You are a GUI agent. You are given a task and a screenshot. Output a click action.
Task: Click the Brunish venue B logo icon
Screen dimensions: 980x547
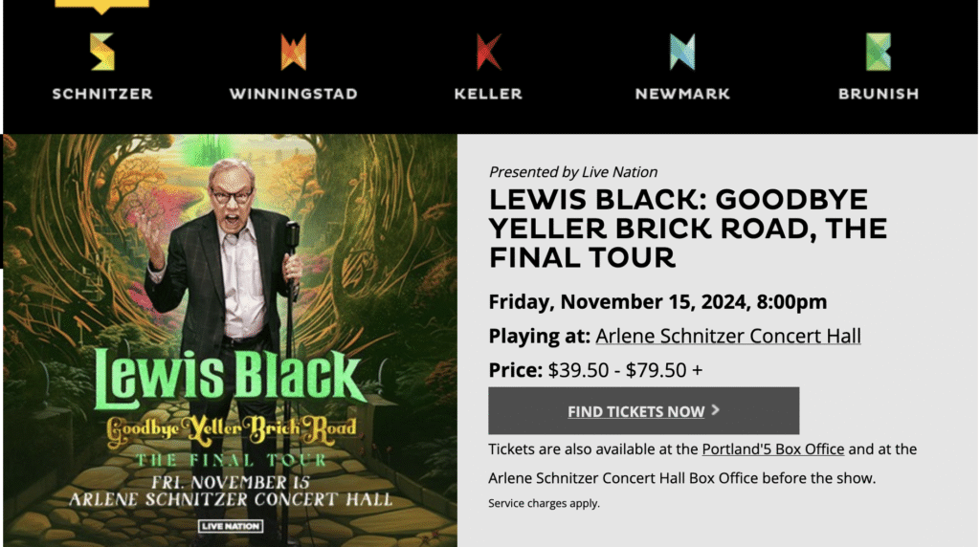pos(878,52)
